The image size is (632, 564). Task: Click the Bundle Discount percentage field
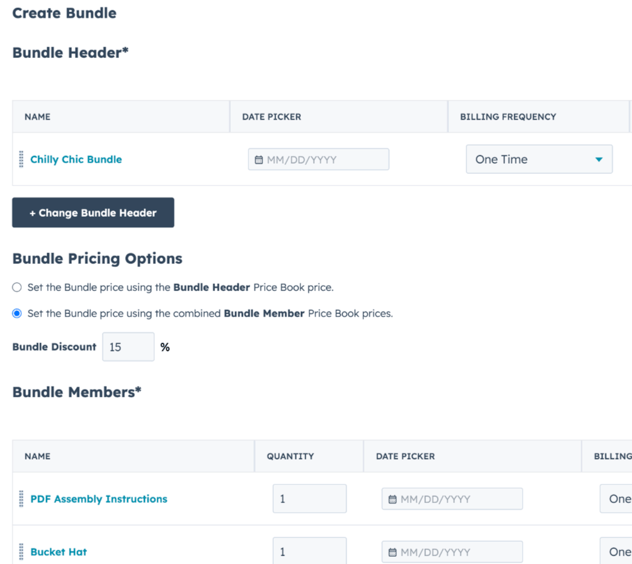(x=128, y=347)
